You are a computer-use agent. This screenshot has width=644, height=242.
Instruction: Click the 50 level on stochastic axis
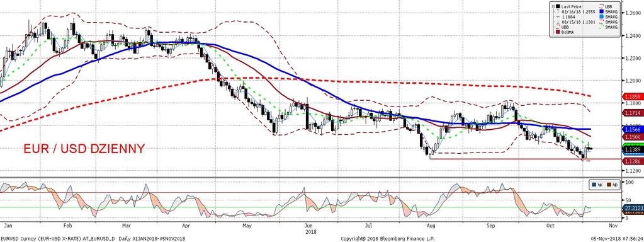[x=628, y=200]
